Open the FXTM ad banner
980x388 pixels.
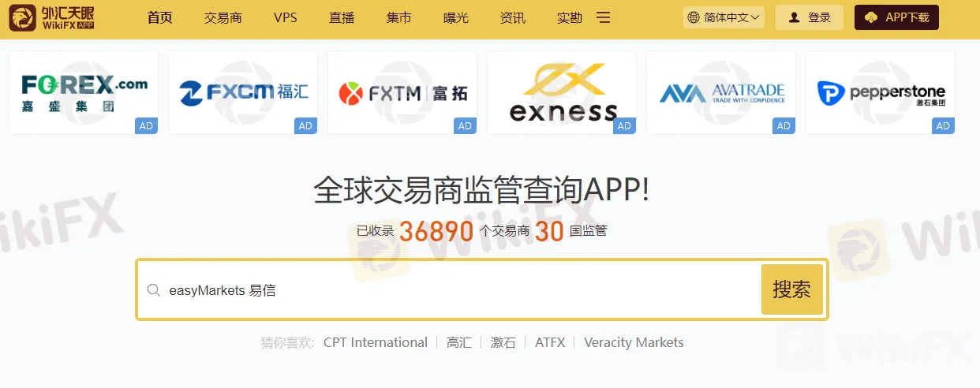[402, 92]
